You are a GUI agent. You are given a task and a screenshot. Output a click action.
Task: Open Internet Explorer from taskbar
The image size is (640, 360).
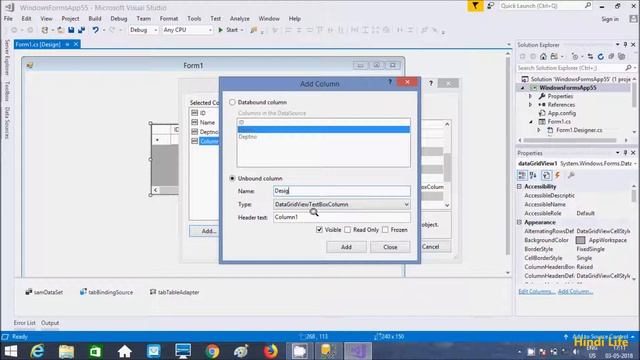[37, 351]
